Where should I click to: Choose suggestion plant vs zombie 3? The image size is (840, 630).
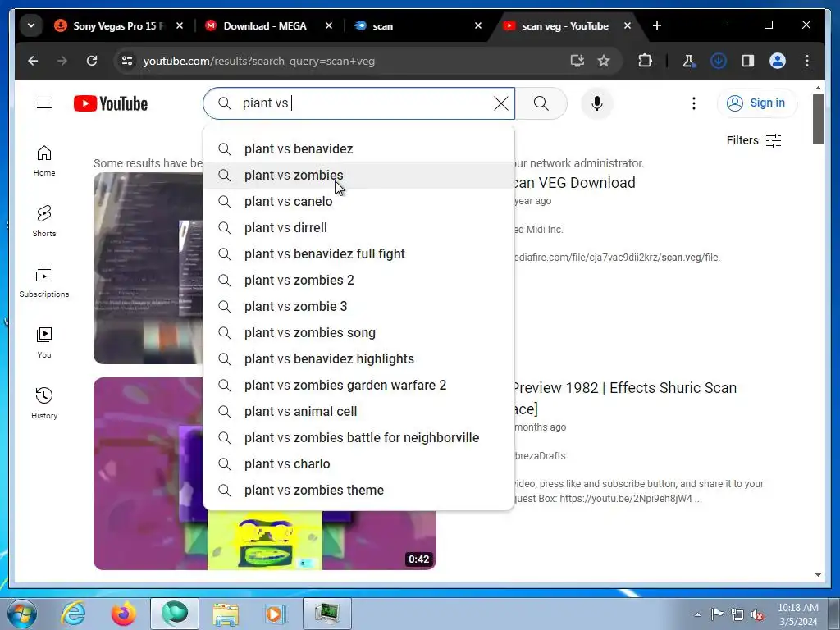tap(358, 307)
